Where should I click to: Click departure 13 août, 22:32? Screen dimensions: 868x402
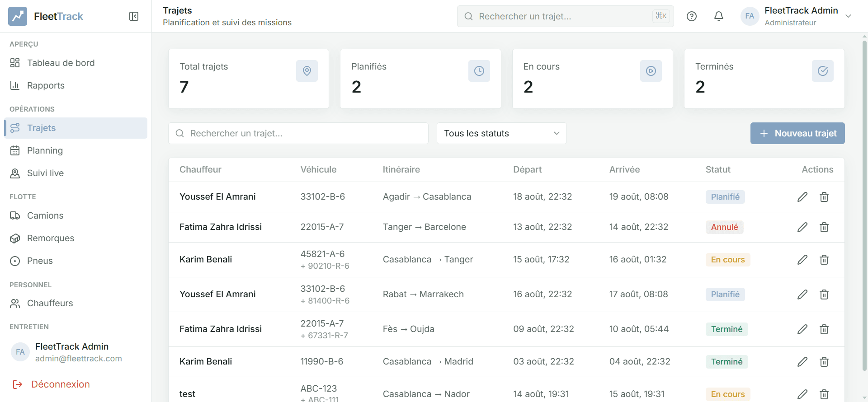coord(542,227)
